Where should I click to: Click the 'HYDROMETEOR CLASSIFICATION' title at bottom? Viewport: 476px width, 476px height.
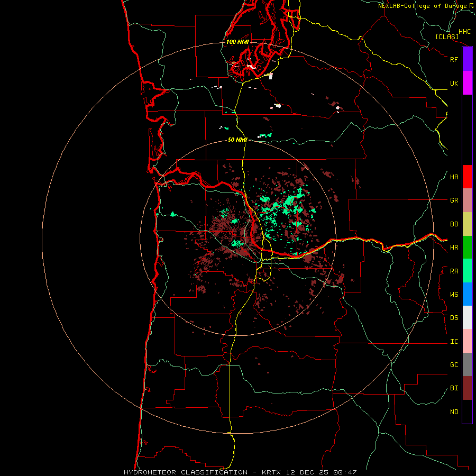click(x=186, y=472)
